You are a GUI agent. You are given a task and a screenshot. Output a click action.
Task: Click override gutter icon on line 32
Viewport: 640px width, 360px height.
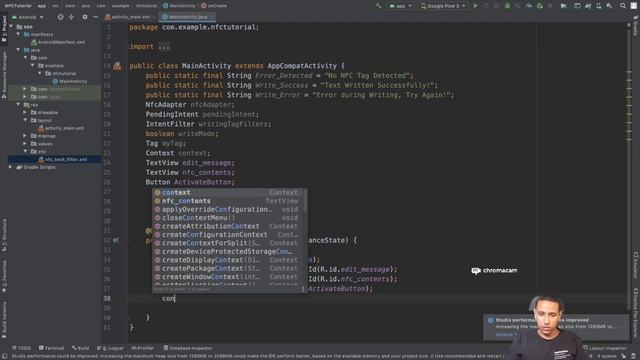pyautogui.click(x=116, y=240)
